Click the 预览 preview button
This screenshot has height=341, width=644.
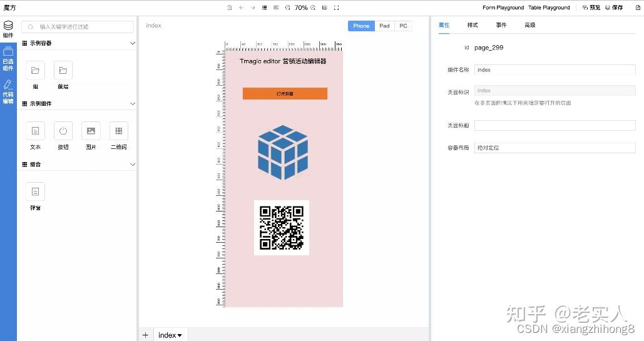pos(591,8)
